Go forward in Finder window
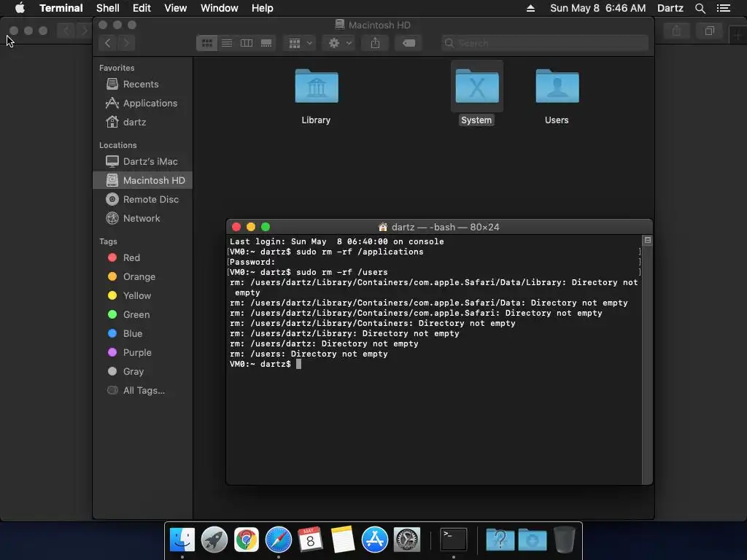This screenshot has height=560, width=747. pos(126,43)
